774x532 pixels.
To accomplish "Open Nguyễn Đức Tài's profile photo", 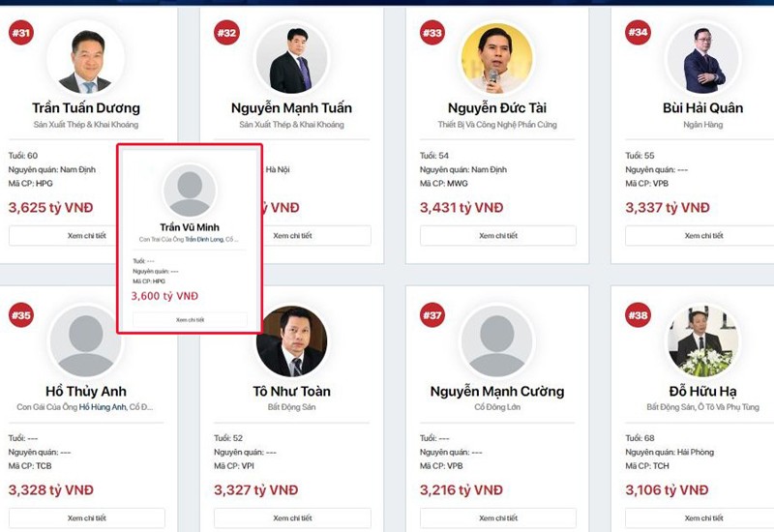I will tap(496, 58).
